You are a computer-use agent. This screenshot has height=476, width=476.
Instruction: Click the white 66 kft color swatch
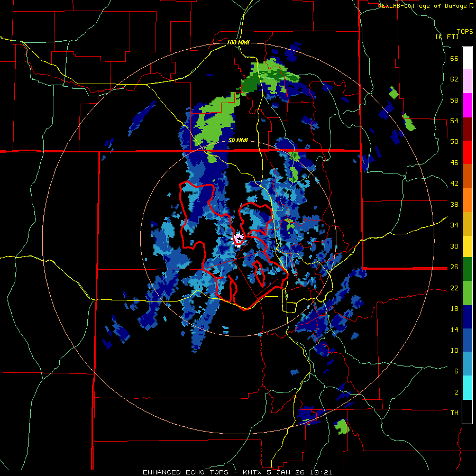pos(467,58)
